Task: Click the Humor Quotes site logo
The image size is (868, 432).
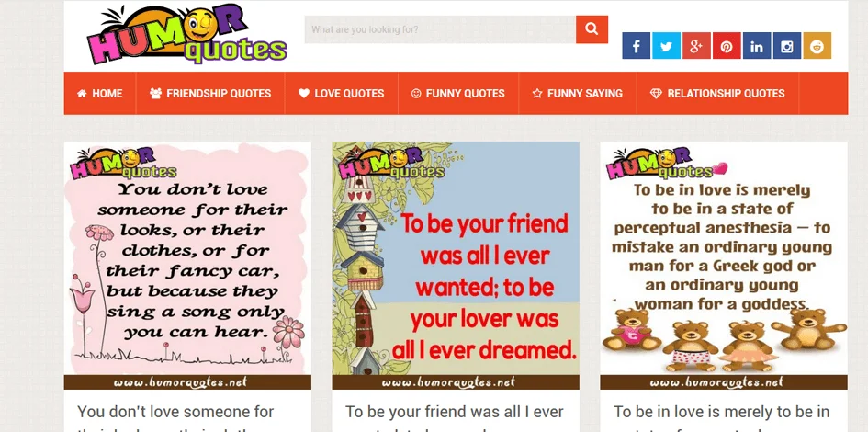Action: (x=186, y=36)
